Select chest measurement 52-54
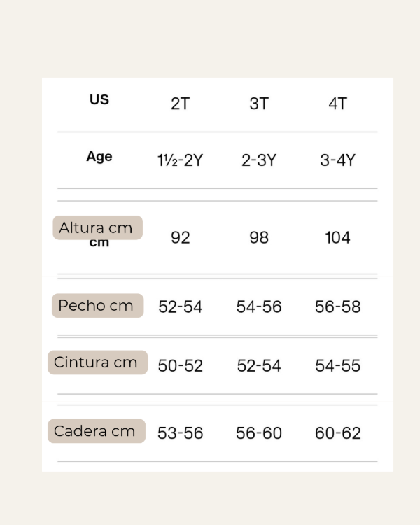The width and height of the screenshot is (420, 525). pos(180,307)
